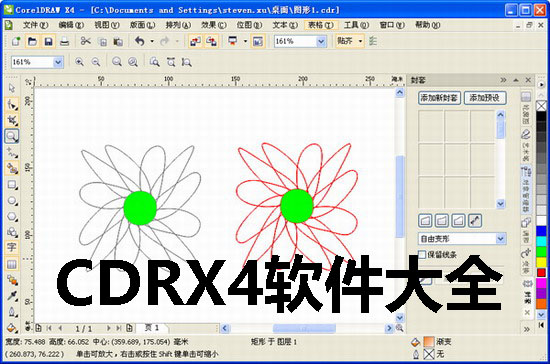This screenshot has height=364, width=550.
Task: Click the Zoom In magnifier icon
Action: [x=80, y=62]
